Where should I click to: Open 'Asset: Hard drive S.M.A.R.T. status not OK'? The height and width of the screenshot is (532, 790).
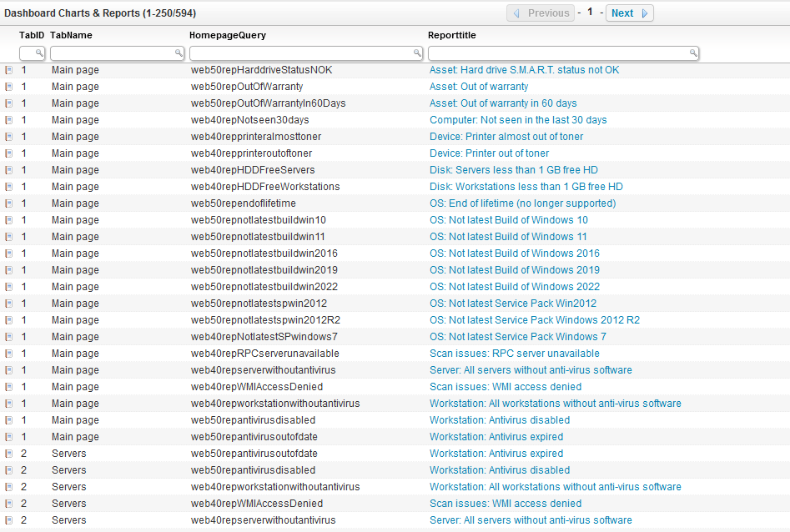(x=524, y=70)
